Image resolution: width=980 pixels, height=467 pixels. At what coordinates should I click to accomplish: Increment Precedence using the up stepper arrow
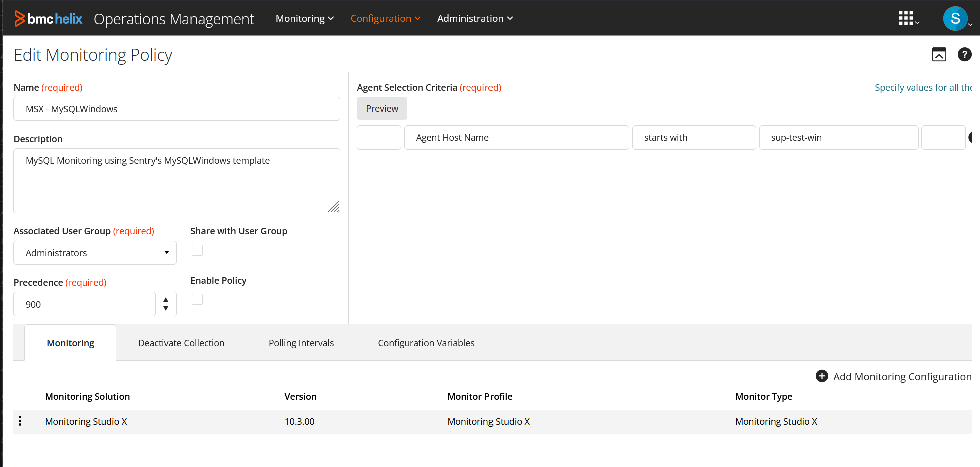[166, 298]
